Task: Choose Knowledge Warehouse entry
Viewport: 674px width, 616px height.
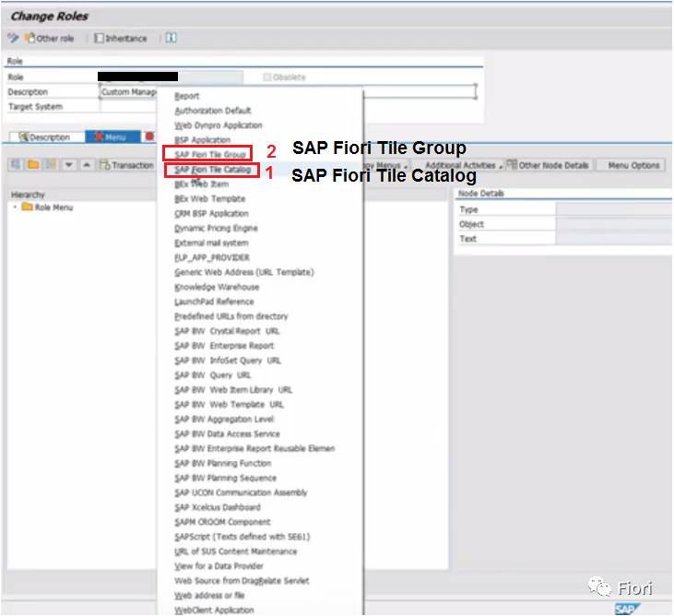Action: (217, 287)
